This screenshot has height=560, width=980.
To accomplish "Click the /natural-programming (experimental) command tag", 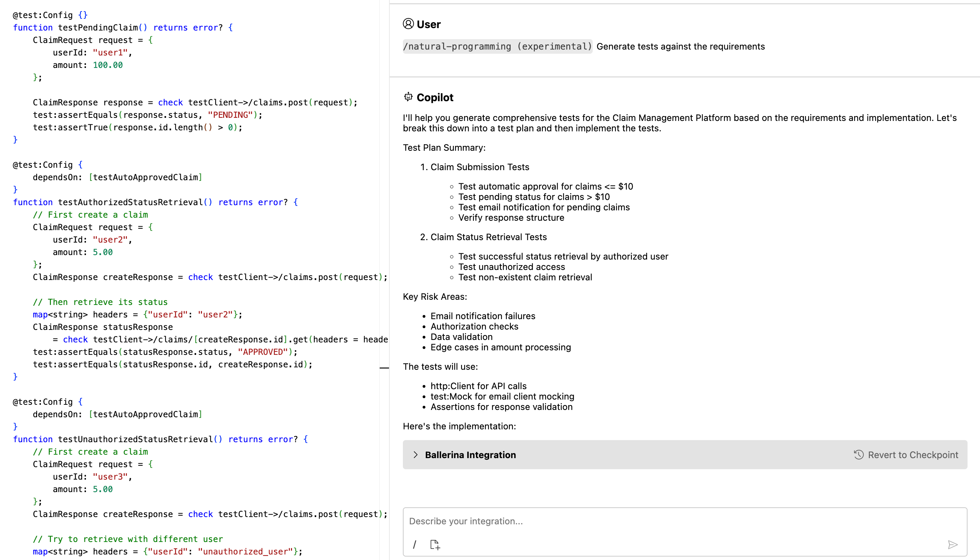I will 497,46.
